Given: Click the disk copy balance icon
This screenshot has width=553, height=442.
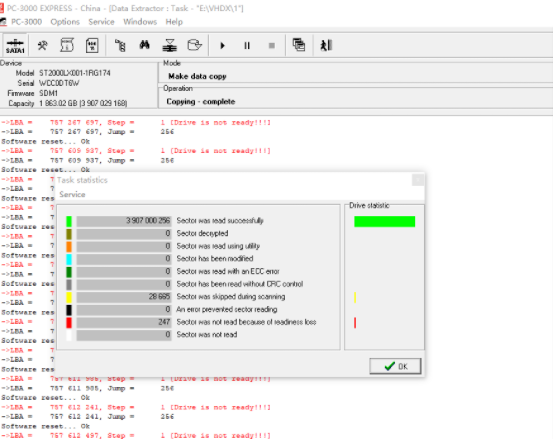Looking at the screenshot, I should point(170,46).
